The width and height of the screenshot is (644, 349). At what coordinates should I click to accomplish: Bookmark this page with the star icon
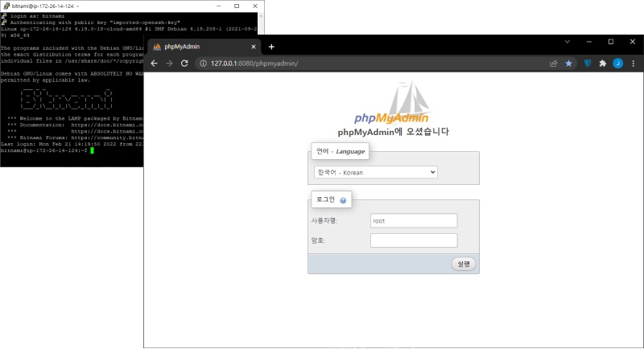click(x=569, y=63)
